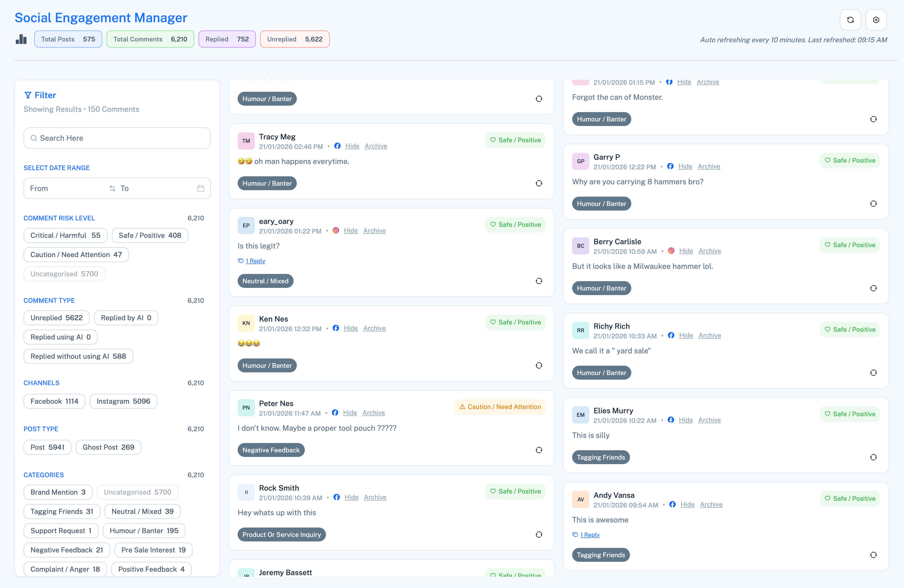Click the swap arrows between From and To fields
904x588 pixels.
tap(112, 188)
